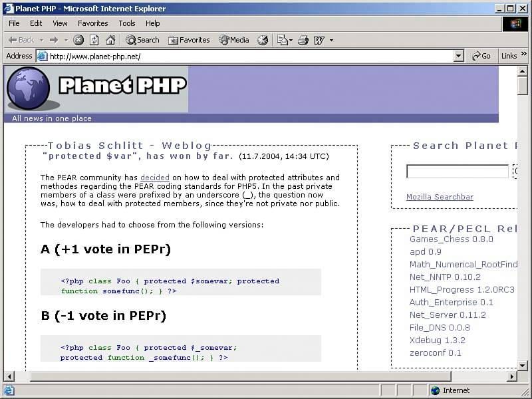Click the Search Planet PHP text field
This screenshot has height=399, width=532.
pos(457,172)
